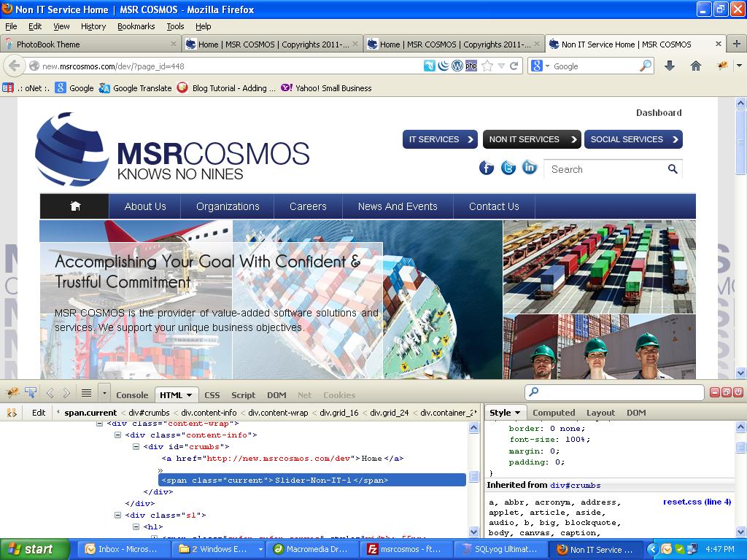The height and width of the screenshot is (560, 747).
Task: Open the Careers navigation link
Action: click(308, 206)
